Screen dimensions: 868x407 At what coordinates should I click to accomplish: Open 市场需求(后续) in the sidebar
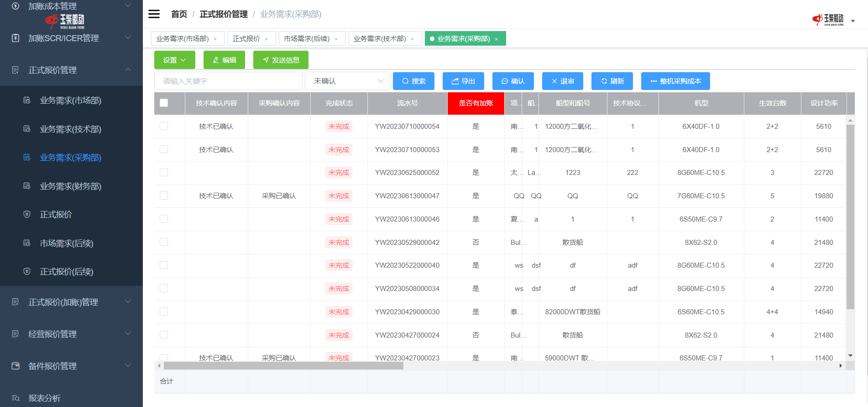[x=67, y=243]
